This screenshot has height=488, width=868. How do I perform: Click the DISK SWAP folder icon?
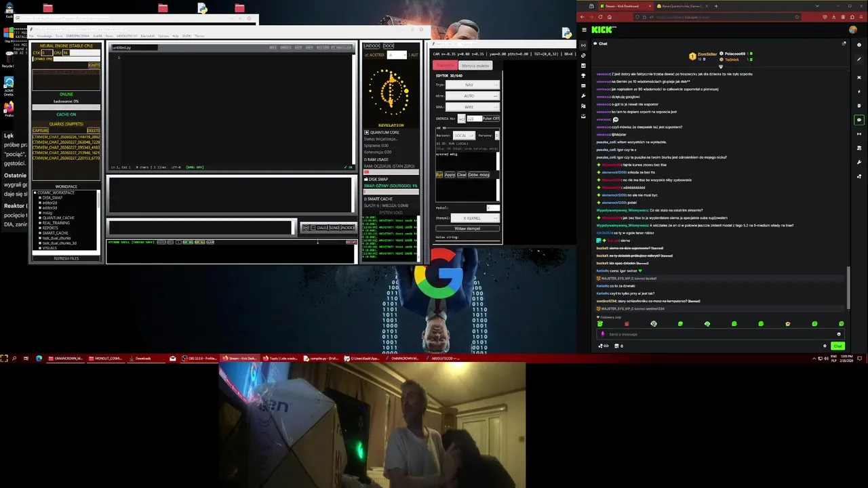click(x=366, y=180)
